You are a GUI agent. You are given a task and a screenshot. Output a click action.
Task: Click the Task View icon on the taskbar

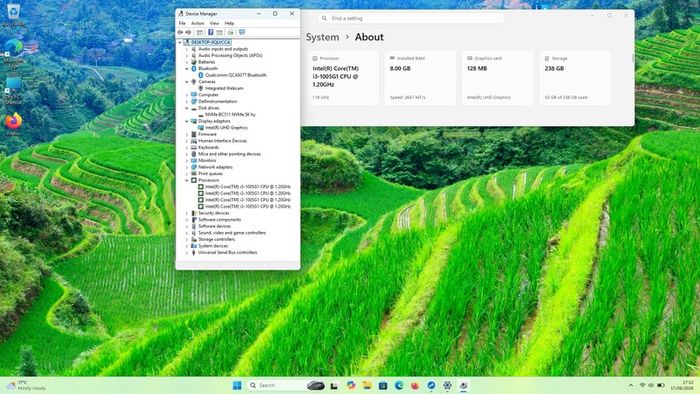click(334, 386)
